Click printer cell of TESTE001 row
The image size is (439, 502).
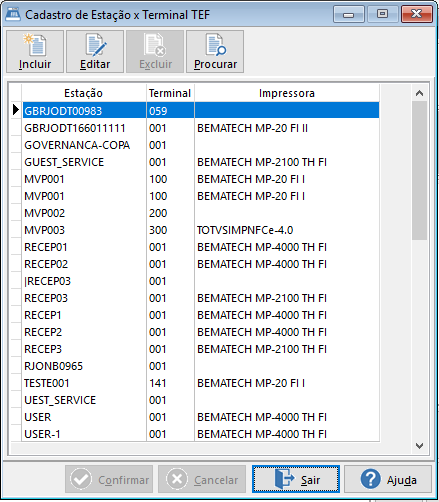pyautogui.click(x=287, y=383)
